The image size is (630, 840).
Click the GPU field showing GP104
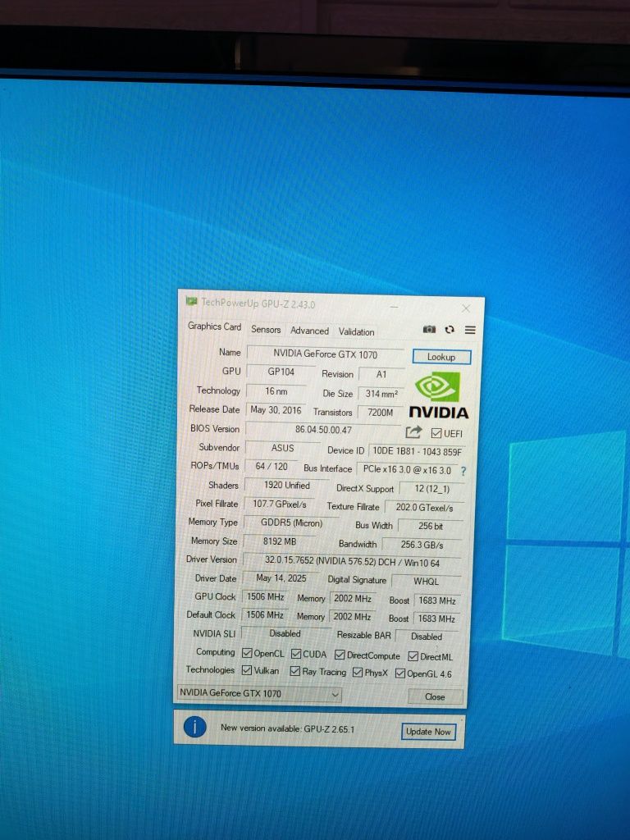(281, 372)
